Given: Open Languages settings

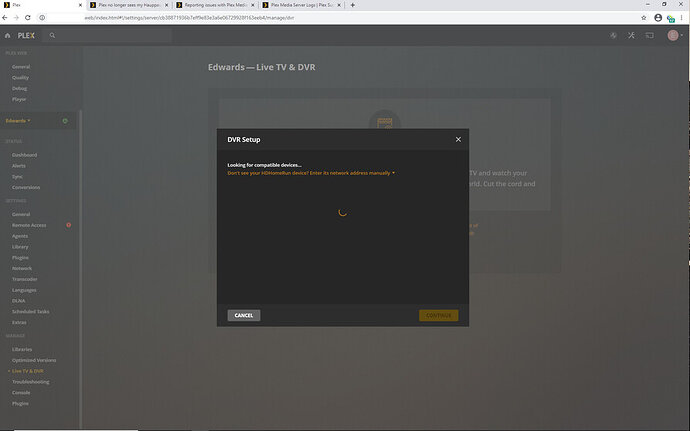Looking at the screenshot, I should (x=24, y=290).
